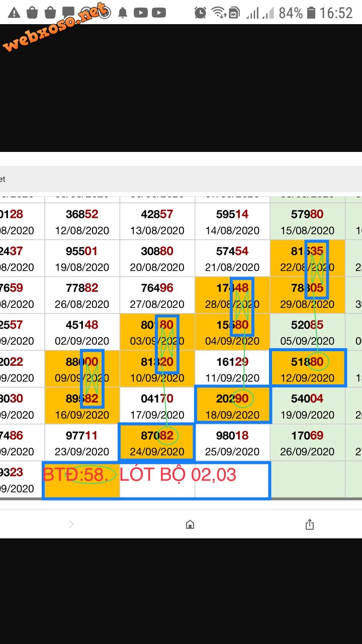Tap the Wi-Fi status icon

pyautogui.click(x=218, y=13)
